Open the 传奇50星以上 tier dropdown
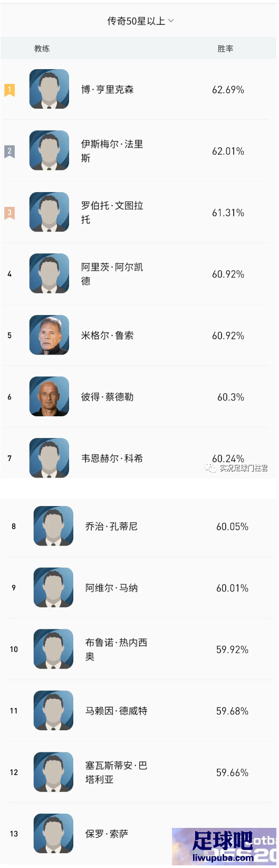This screenshot has height=868, width=279. click(x=140, y=21)
